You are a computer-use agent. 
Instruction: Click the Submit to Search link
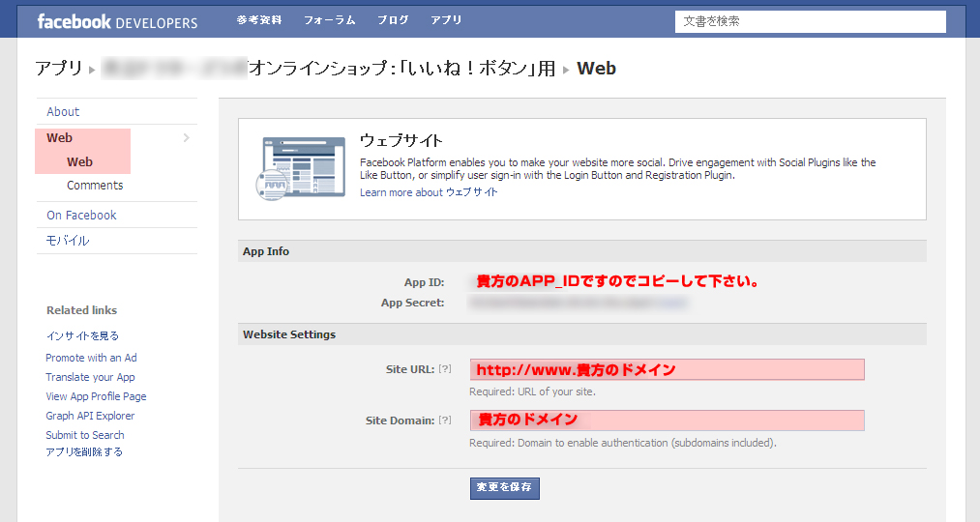coord(85,435)
